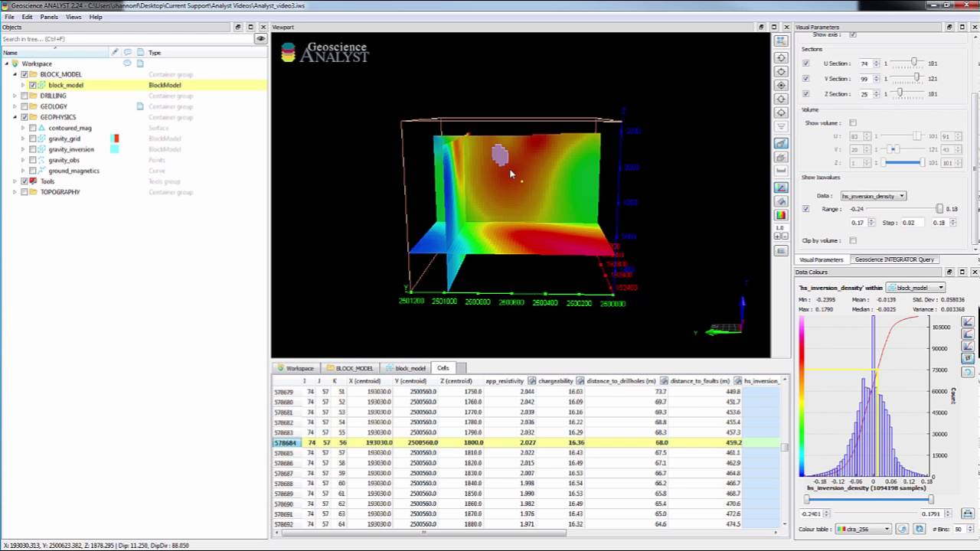
Task: Click the bottom-most viewport toolbar icon
Action: click(x=781, y=251)
